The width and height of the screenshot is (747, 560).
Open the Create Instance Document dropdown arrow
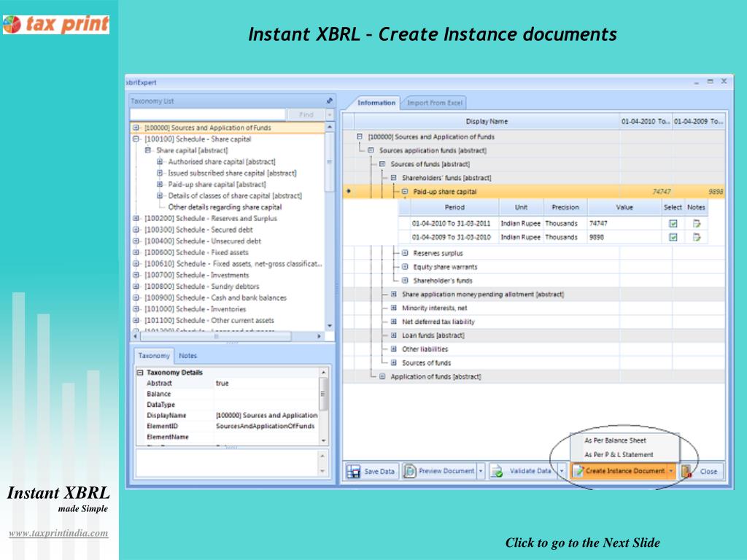tap(671, 471)
